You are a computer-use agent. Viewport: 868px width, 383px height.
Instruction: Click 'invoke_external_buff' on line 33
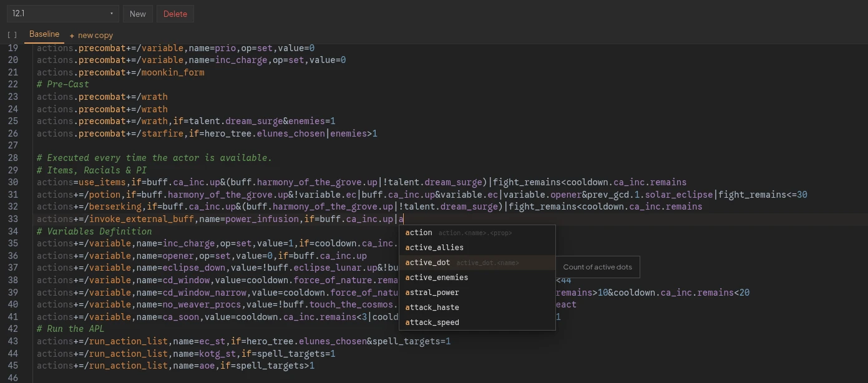(x=142, y=219)
